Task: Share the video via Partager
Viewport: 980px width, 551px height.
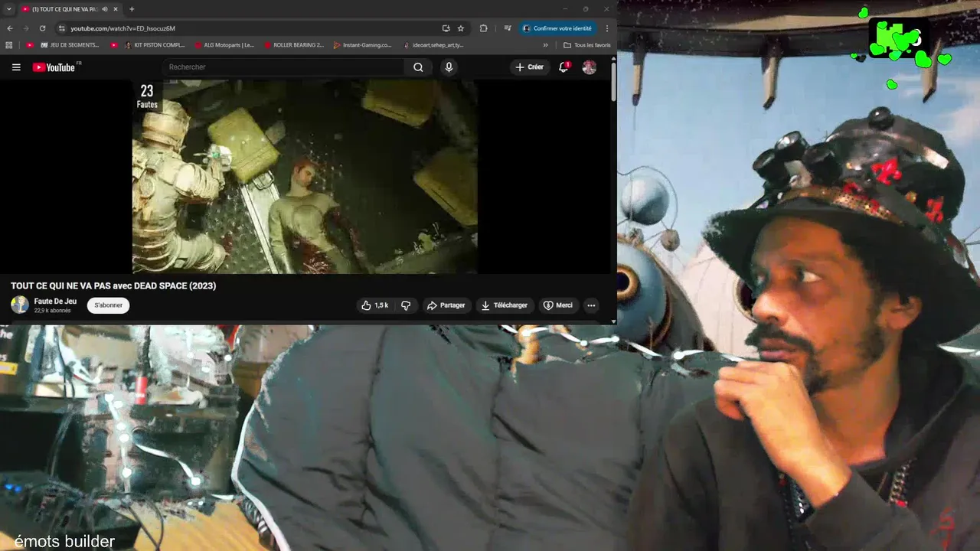Action: 446,305
